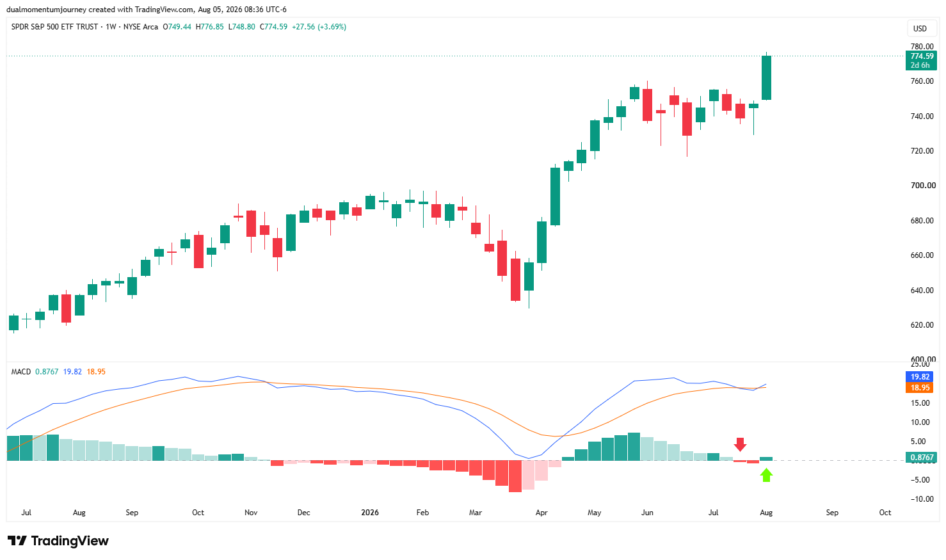Click the 760.00 price scale label
The width and height of the screenshot is (946, 560).
[922, 81]
